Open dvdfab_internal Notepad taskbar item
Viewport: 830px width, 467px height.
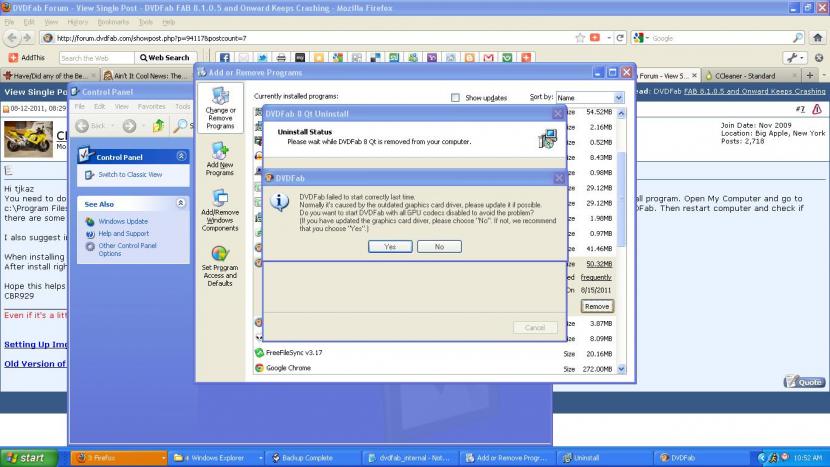(410, 457)
